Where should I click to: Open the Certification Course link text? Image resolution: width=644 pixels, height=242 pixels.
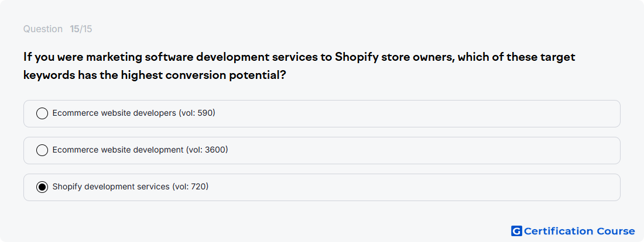(580, 231)
